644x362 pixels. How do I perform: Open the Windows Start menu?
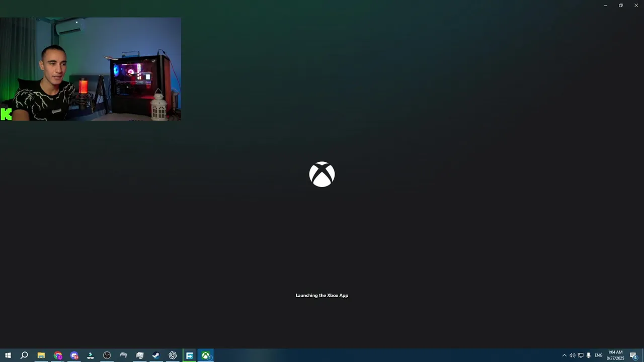(x=8, y=355)
